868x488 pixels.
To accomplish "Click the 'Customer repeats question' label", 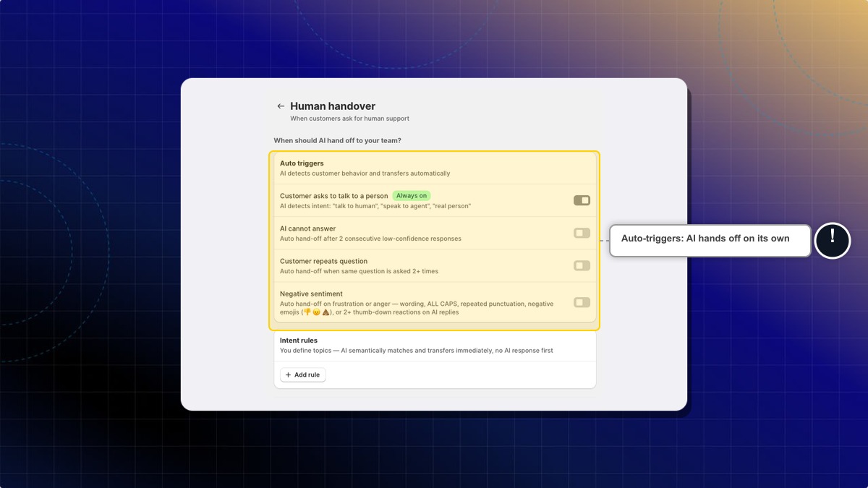I will [x=323, y=261].
